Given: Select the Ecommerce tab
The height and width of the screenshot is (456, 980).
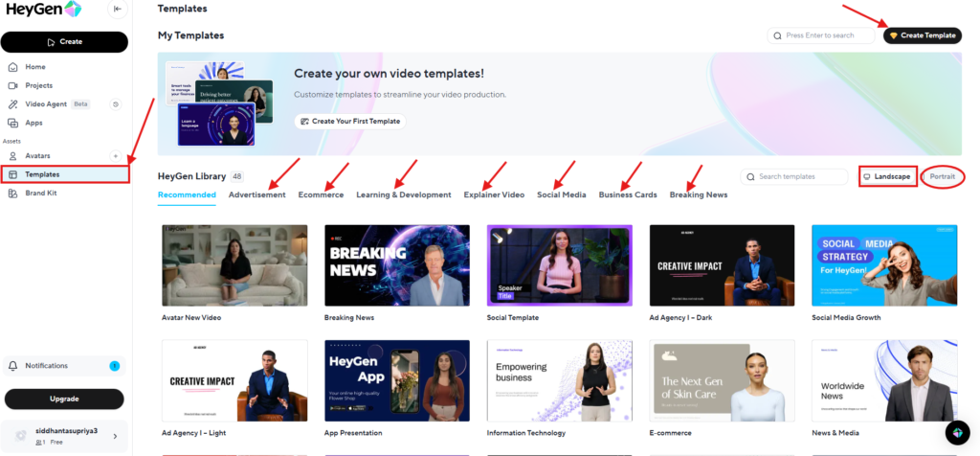Looking at the screenshot, I should click(x=321, y=195).
